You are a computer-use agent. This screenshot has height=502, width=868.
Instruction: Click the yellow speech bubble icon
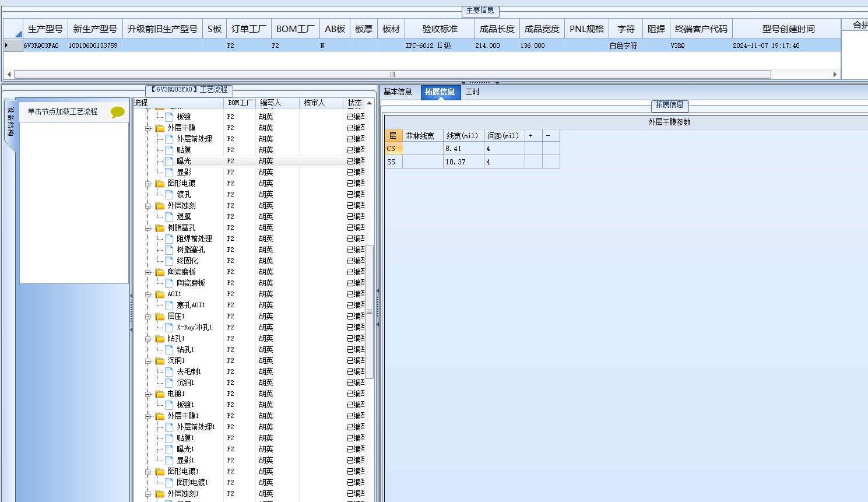117,112
